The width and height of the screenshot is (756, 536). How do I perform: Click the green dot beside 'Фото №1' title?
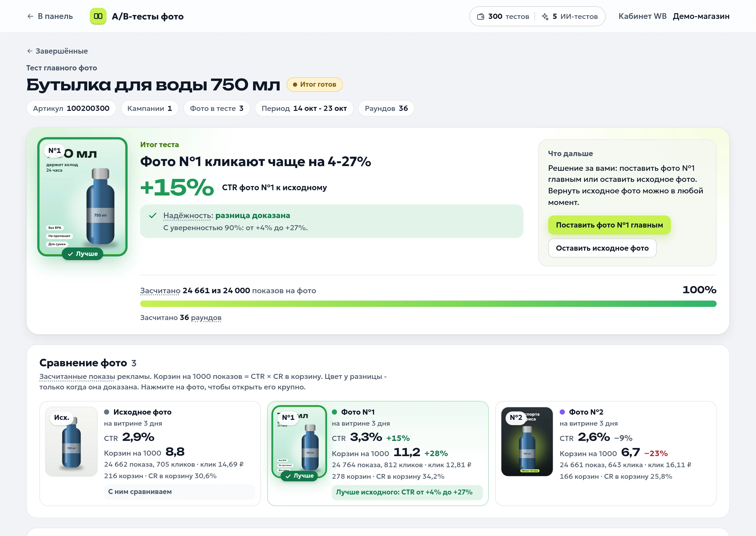tap(334, 412)
